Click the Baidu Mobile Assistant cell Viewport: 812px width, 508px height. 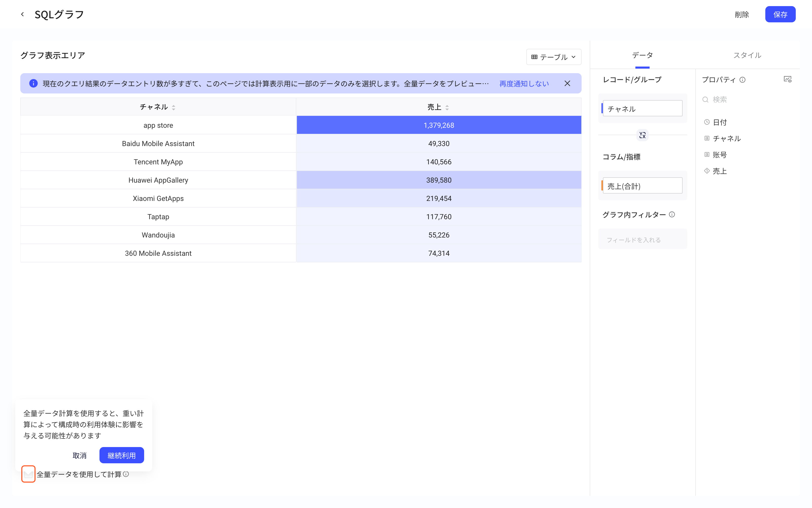[x=158, y=144]
